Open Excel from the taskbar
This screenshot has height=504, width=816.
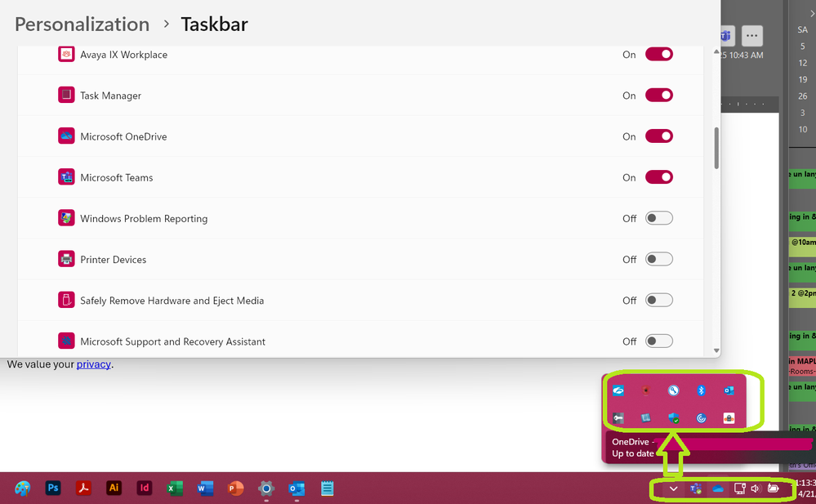[175, 488]
